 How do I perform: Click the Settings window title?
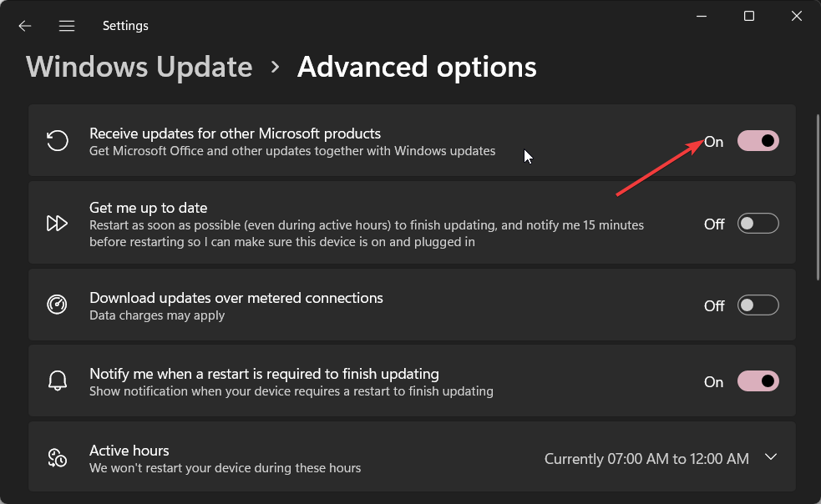point(125,26)
